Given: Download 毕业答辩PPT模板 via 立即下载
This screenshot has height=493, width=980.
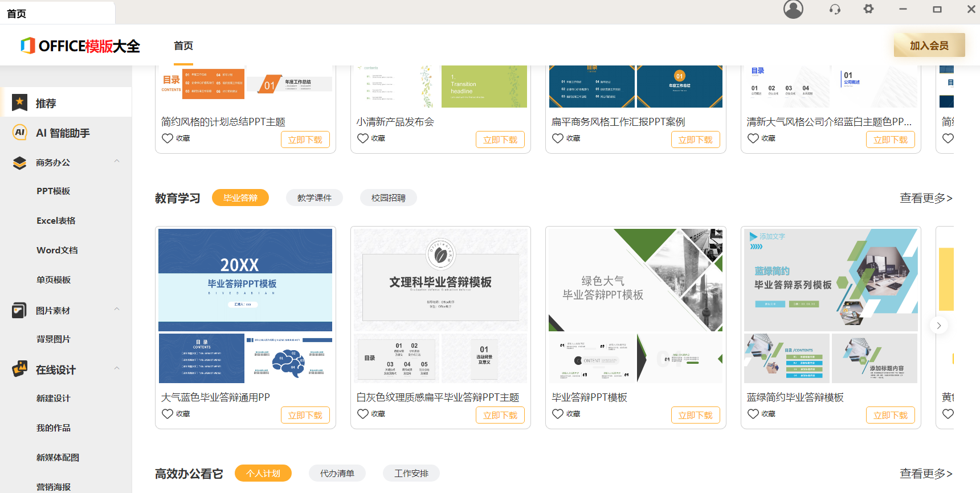Looking at the screenshot, I should pyautogui.click(x=696, y=415).
